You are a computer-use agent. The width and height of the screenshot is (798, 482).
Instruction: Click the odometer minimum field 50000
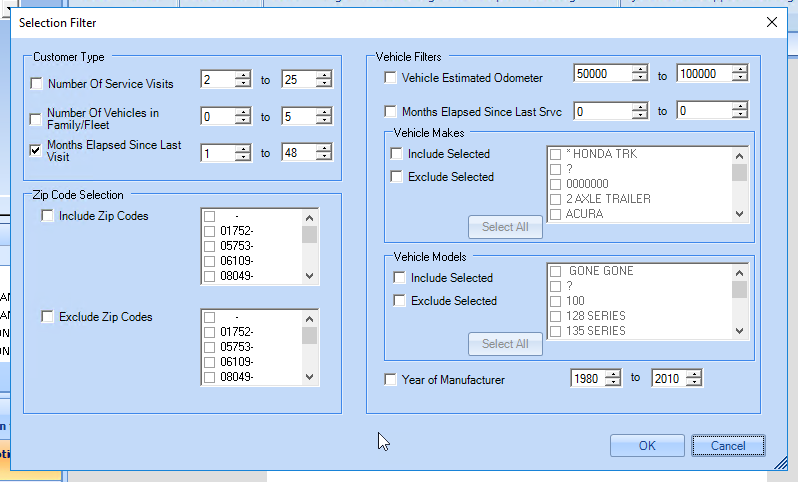click(x=602, y=74)
